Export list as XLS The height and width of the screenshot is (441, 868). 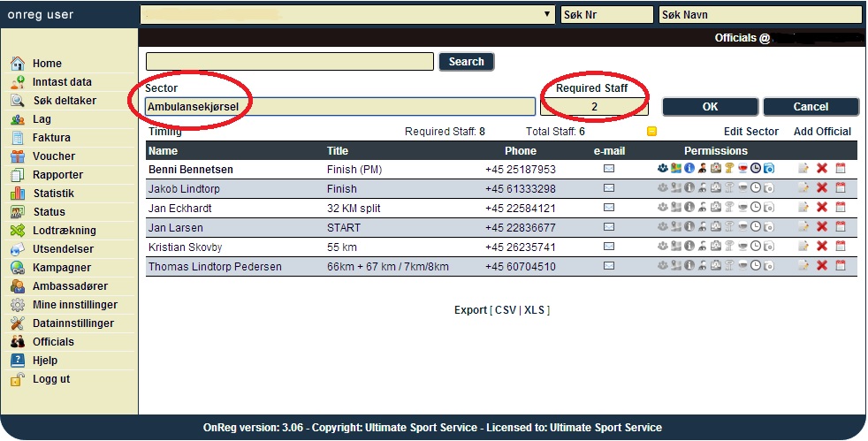pos(534,310)
